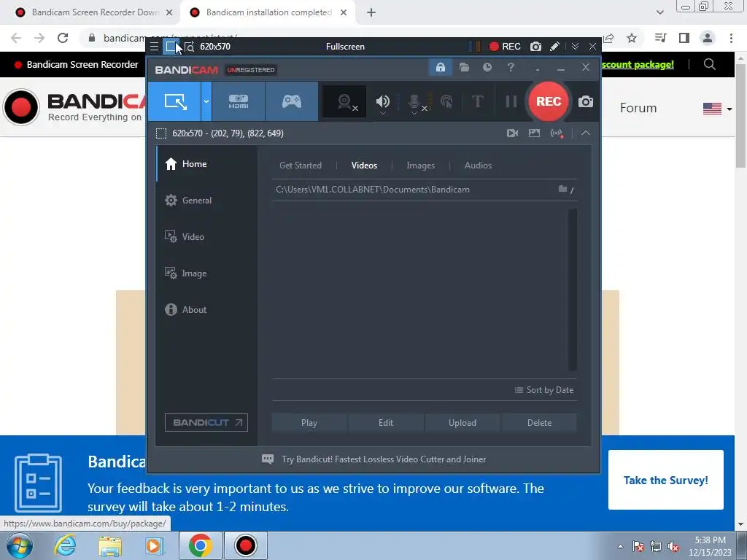This screenshot has width=747, height=560.
Task: Open language flag dropdown on webpage
Action: coord(717,109)
